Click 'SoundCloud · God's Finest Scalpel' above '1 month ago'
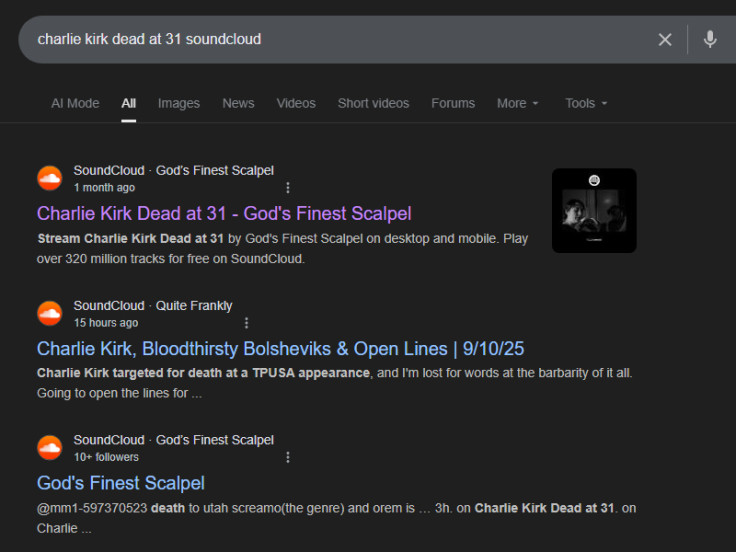Image resolution: width=736 pixels, height=552 pixels. tap(174, 170)
